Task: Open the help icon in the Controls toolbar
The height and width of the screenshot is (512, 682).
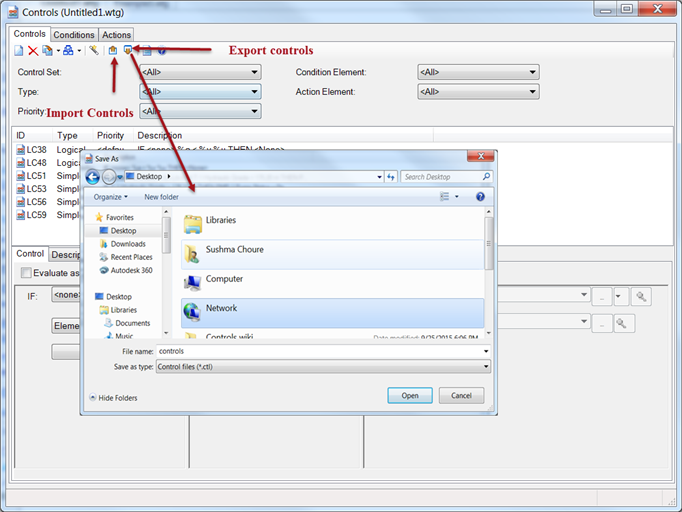Action: 162,51
